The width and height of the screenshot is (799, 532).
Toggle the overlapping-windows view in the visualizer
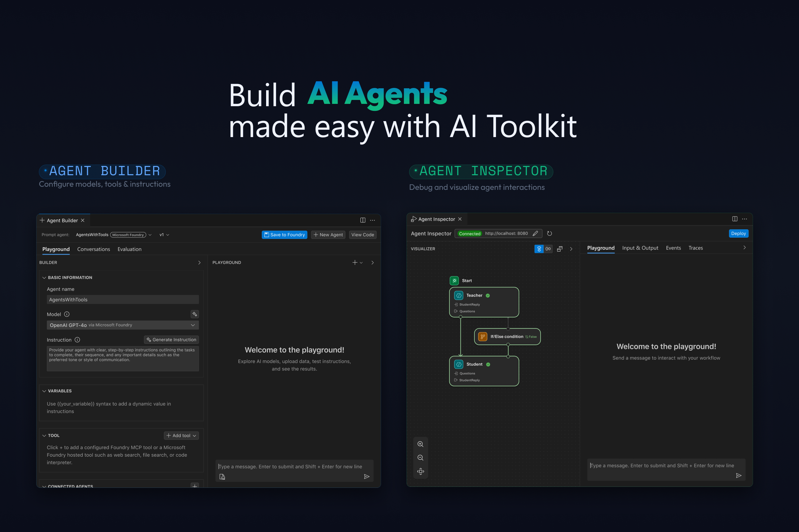560,249
